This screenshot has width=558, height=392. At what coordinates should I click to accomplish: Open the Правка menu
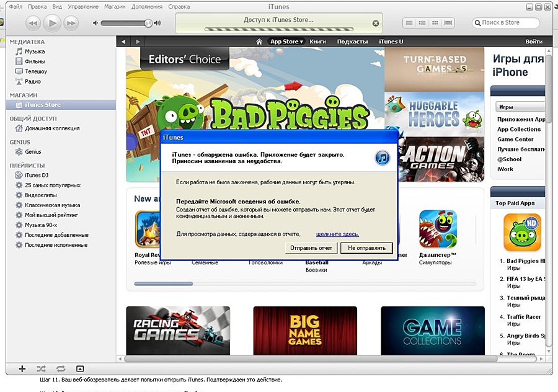click(37, 7)
